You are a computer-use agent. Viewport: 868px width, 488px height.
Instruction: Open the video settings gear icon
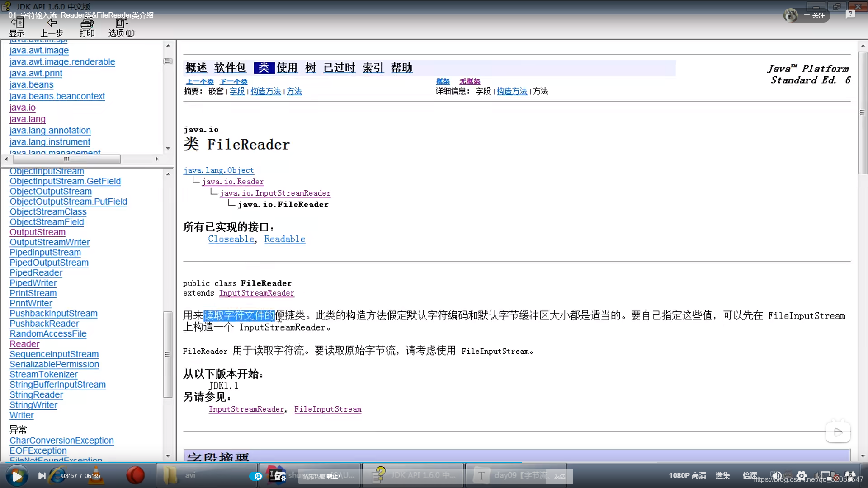point(801,475)
